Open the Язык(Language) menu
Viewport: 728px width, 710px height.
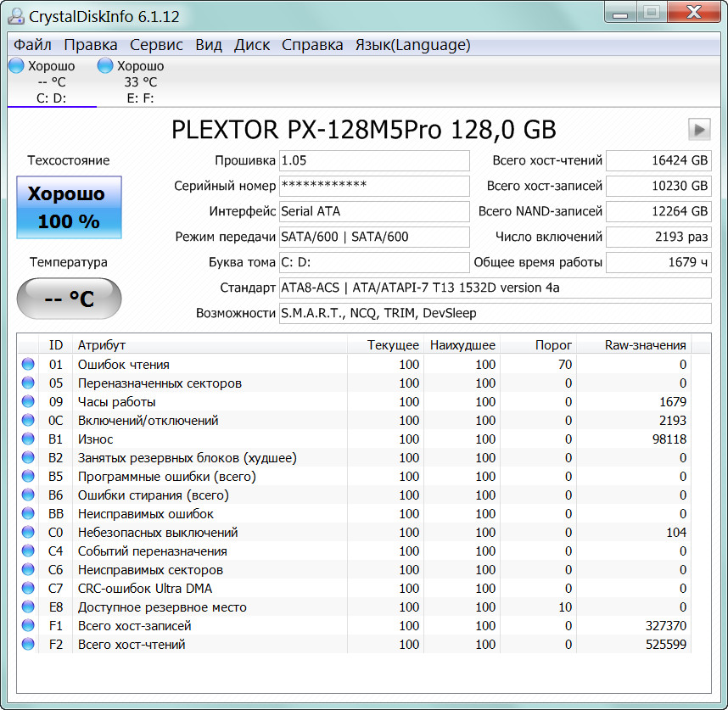[412, 45]
